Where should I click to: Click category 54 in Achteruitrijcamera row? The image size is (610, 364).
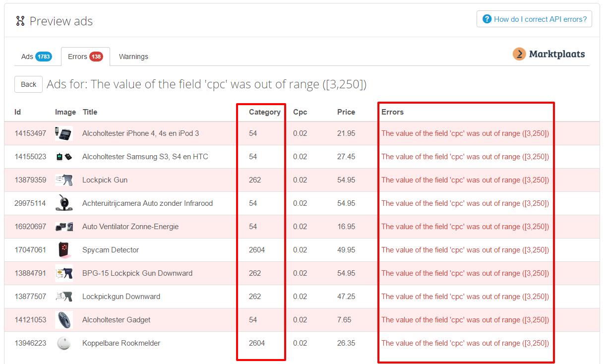[x=253, y=203]
